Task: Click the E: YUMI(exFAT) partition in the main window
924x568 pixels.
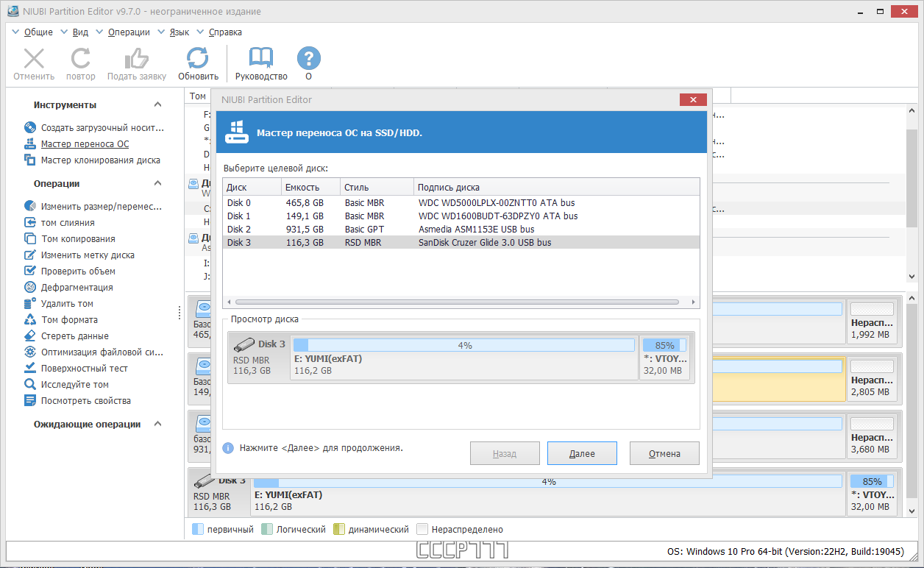Action: click(x=548, y=494)
